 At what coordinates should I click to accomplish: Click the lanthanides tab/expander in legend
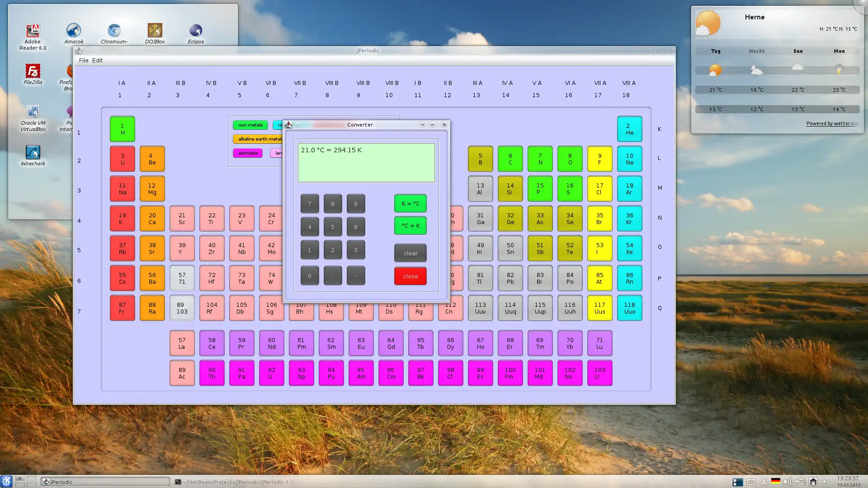pyautogui.click(x=278, y=153)
